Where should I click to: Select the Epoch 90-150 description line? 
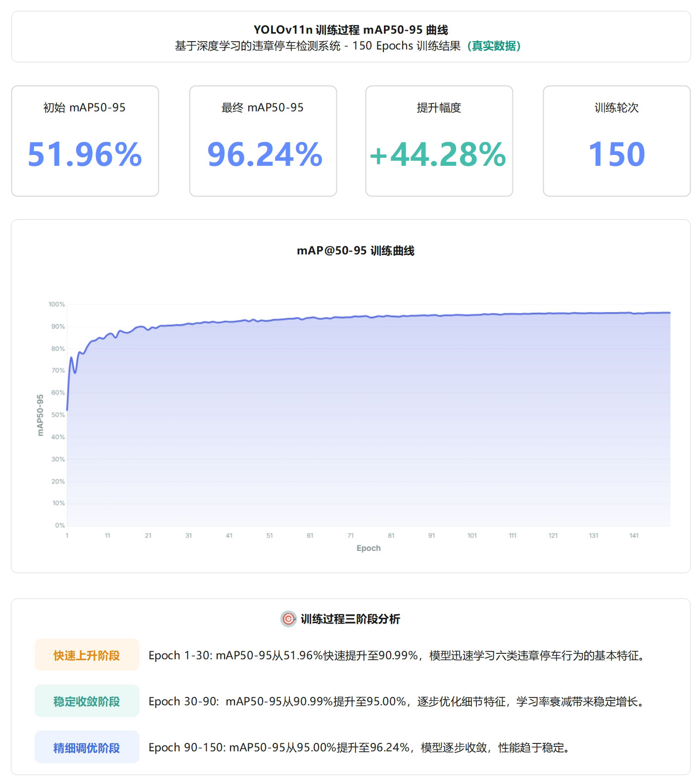coord(361,747)
